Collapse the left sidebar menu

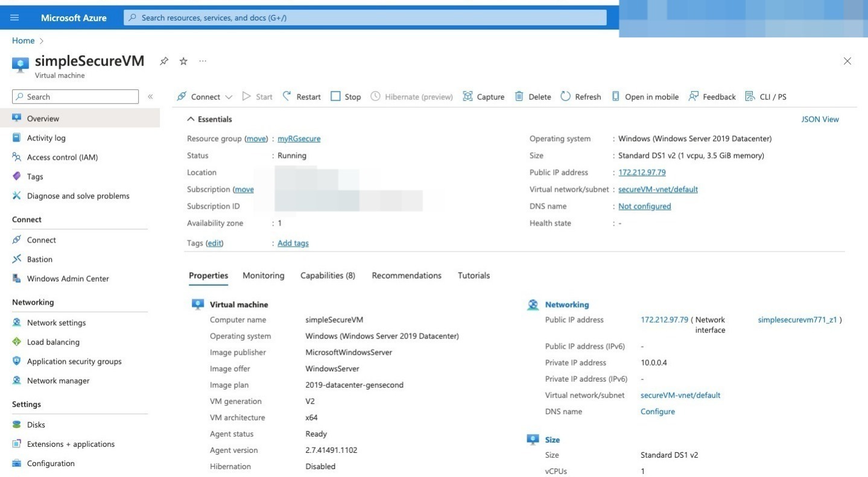[150, 96]
